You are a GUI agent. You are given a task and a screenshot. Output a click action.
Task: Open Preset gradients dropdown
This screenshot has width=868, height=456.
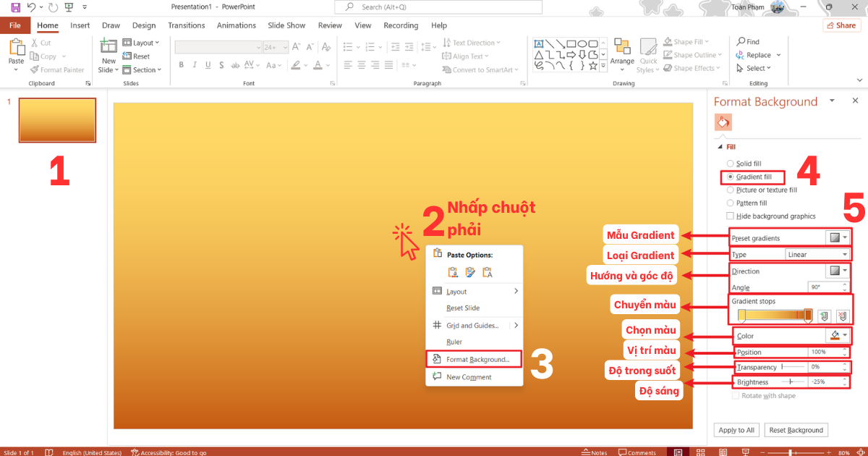(838, 237)
